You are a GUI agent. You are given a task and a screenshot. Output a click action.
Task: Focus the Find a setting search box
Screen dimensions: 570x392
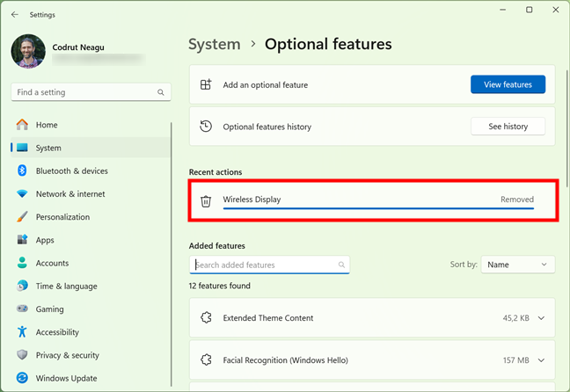91,92
